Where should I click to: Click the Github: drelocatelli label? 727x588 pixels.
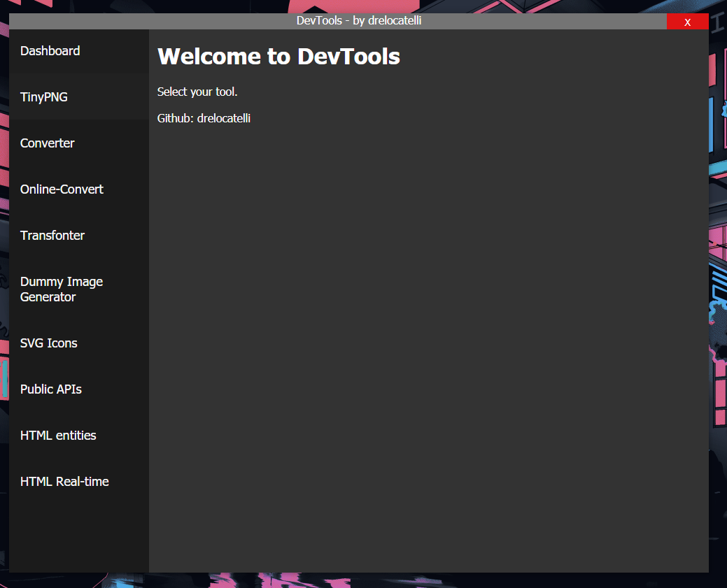click(x=203, y=118)
